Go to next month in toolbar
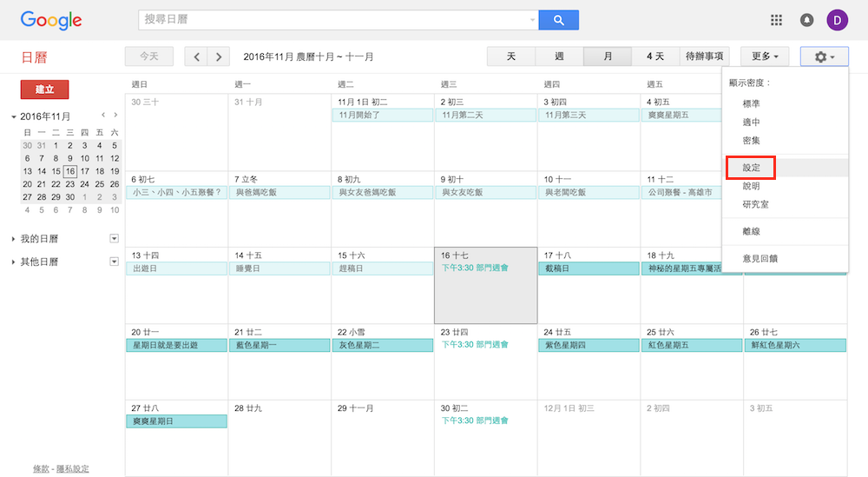This screenshot has width=868, height=477. pyautogui.click(x=219, y=56)
